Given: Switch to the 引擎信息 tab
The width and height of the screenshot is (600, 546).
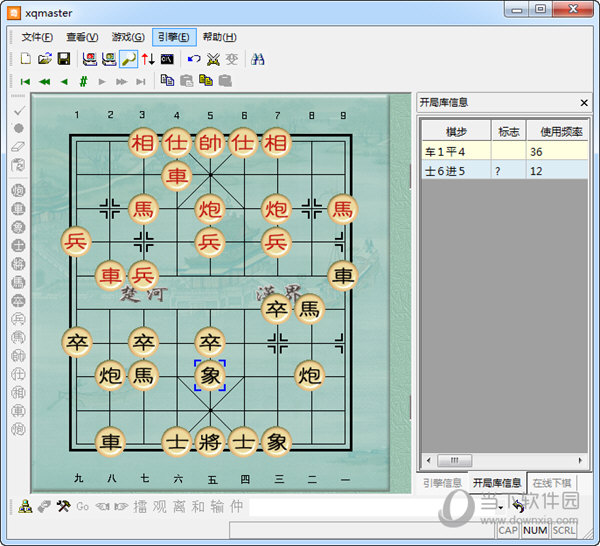Looking at the screenshot, I should click(x=442, y=483).
